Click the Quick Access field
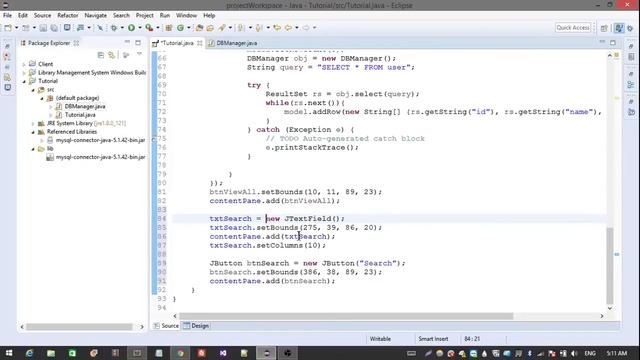Screen dimensions: 640x360 (x=573, y=28)
